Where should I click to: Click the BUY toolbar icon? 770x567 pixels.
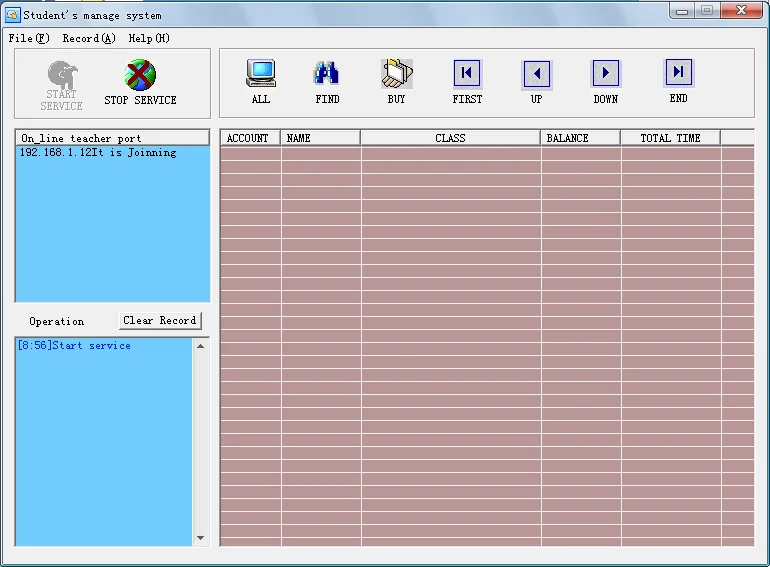(396, 74)
